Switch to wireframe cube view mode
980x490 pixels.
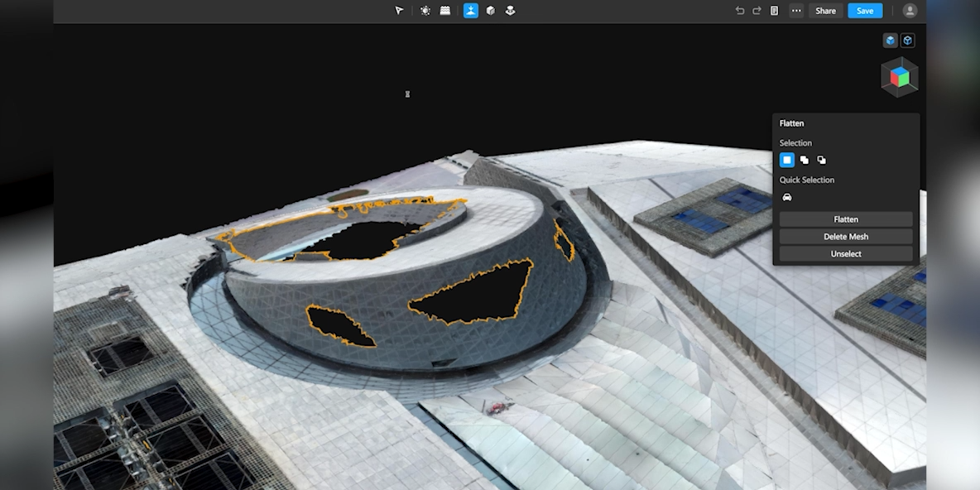[908, 41]
